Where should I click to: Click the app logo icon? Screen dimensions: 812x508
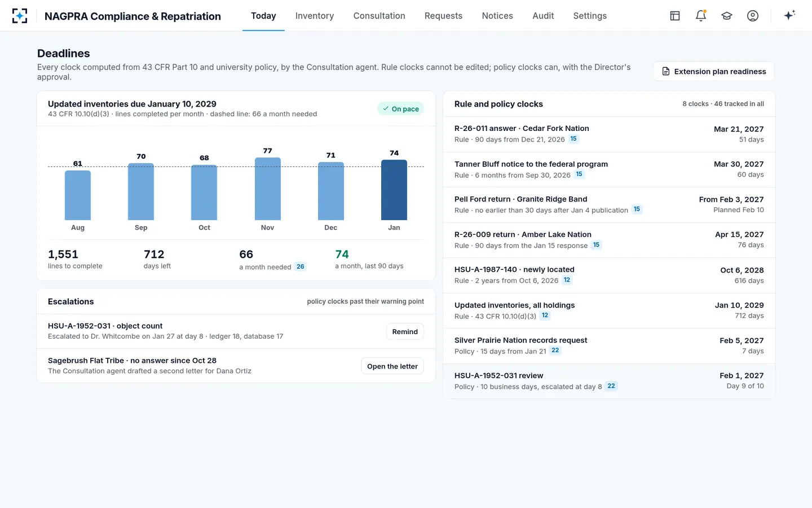20,16
